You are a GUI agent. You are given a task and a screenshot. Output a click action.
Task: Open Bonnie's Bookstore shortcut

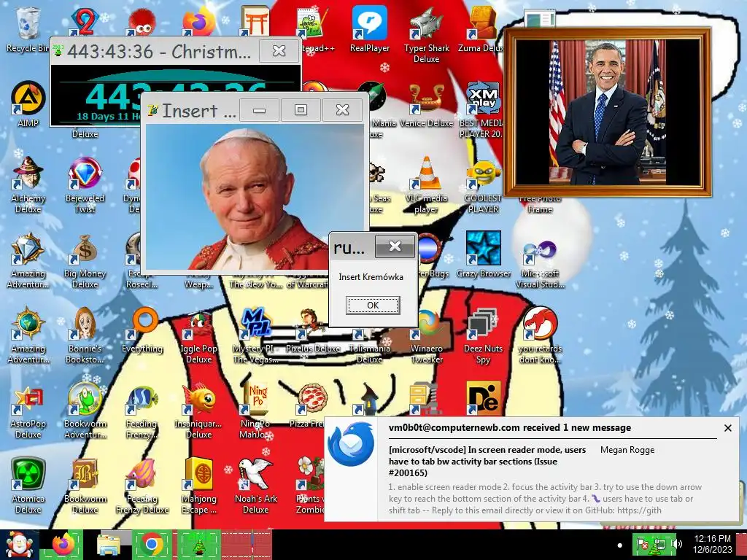pyautogui.click(x=85, y=335)
